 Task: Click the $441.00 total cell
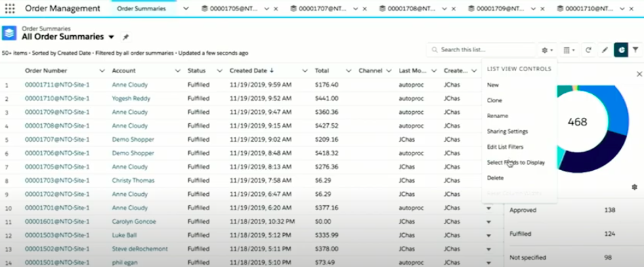[327, 98]
